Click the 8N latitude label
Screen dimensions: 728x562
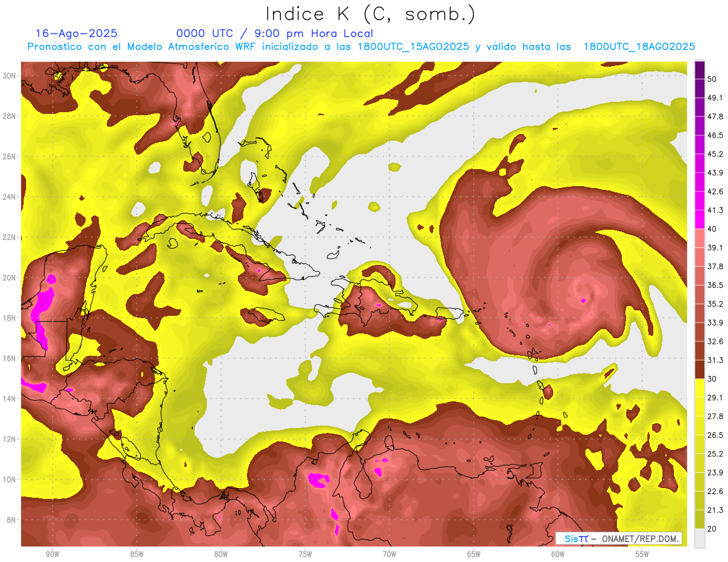click(x=12, y=520)
